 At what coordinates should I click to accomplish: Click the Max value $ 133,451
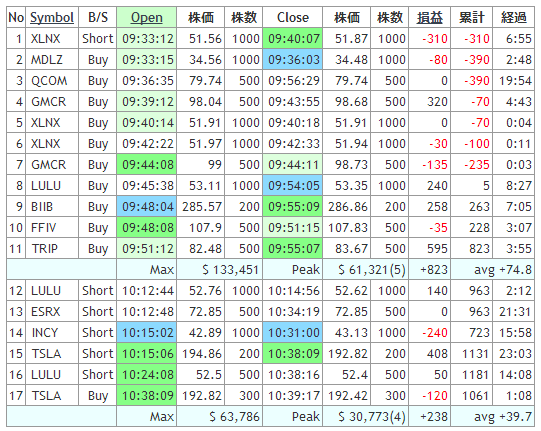click(219, 270)
